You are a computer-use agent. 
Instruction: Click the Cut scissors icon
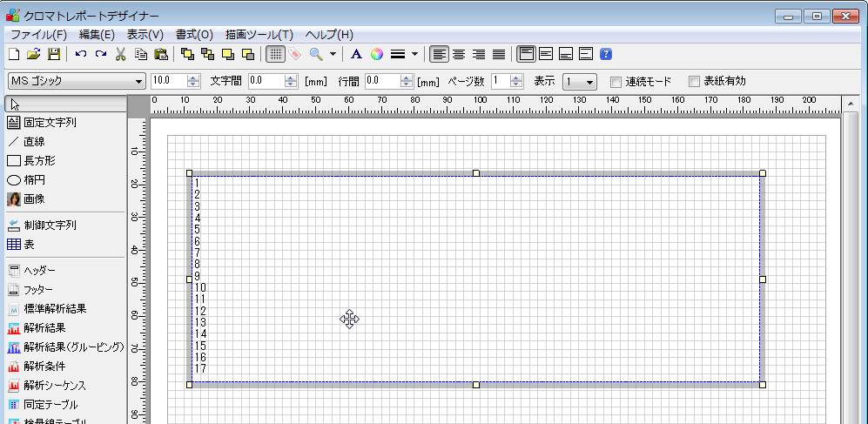pos(120,54)
